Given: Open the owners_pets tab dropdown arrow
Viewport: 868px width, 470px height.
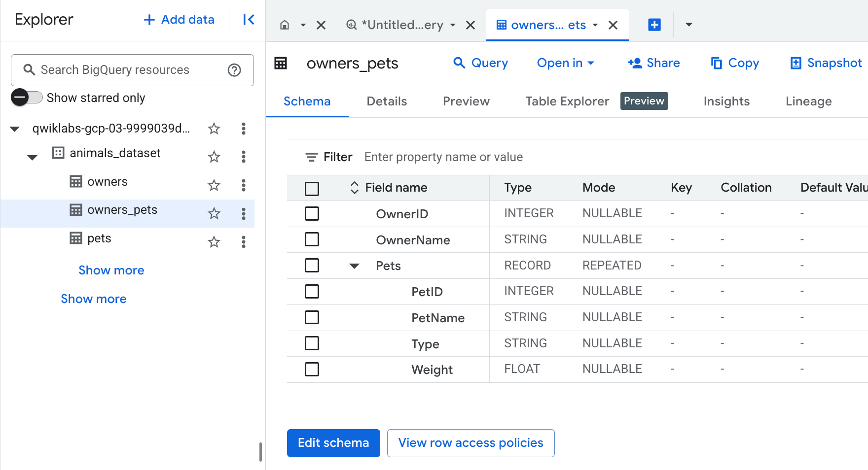Looking at the screenshot, I should (595, 25).
